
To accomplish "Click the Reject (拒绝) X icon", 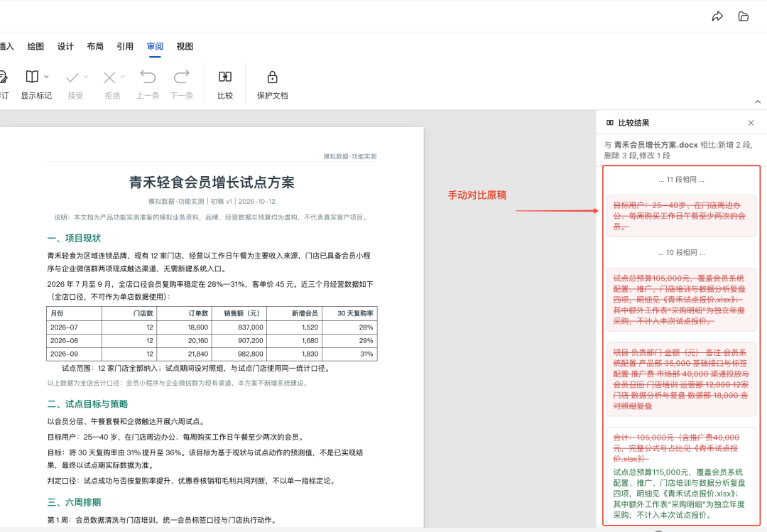I will pyautogui.click(x=109, y=77).
